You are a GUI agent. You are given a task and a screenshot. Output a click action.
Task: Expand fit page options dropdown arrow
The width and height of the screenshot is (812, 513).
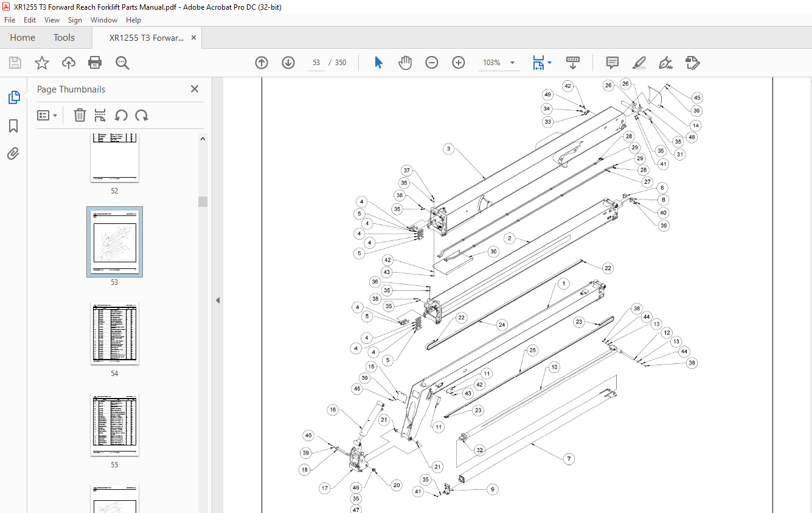[x=549, y=63]
